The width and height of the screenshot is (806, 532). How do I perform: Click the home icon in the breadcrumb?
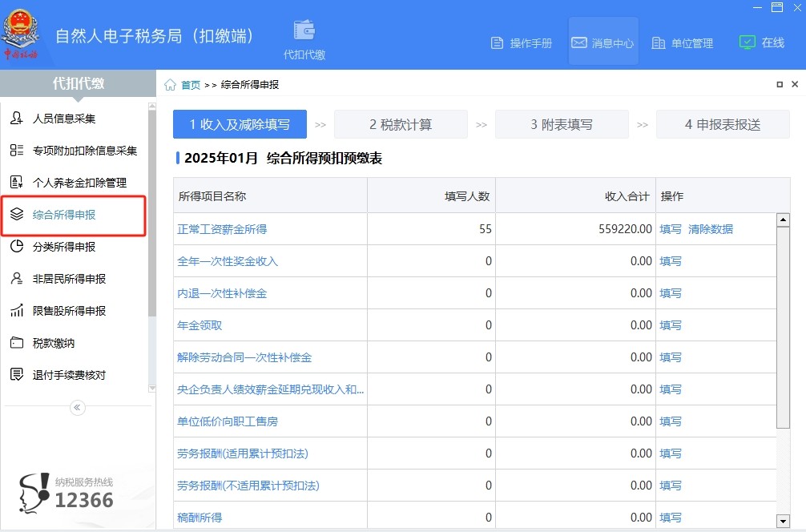(170, 85)
